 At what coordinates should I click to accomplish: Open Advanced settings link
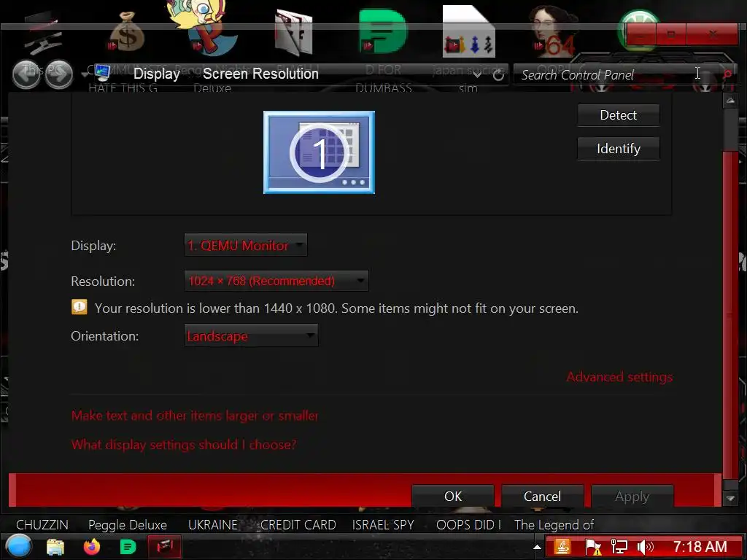(x=619, y=377)
